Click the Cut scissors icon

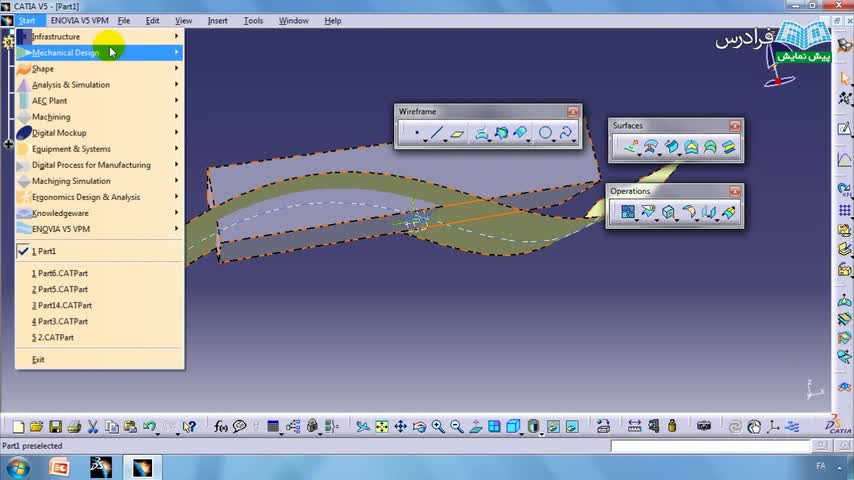point(93,427)
